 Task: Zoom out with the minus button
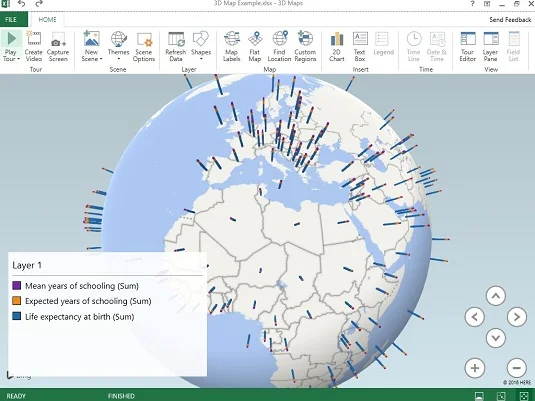pos(517,368)
